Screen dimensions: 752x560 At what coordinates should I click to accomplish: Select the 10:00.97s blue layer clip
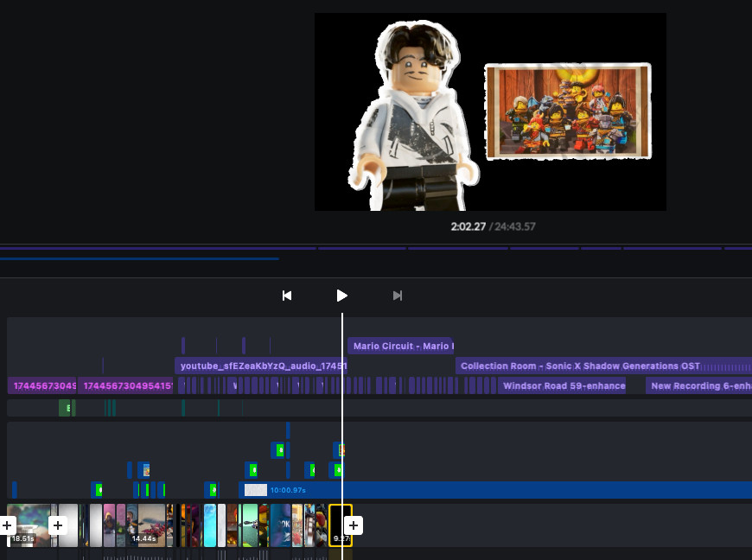pos(495,490)
